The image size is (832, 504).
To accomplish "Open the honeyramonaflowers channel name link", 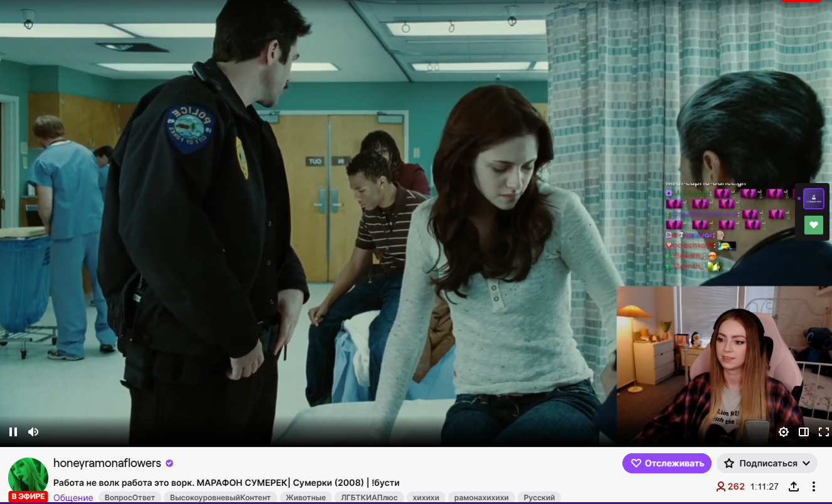I will tap(107, 463).
